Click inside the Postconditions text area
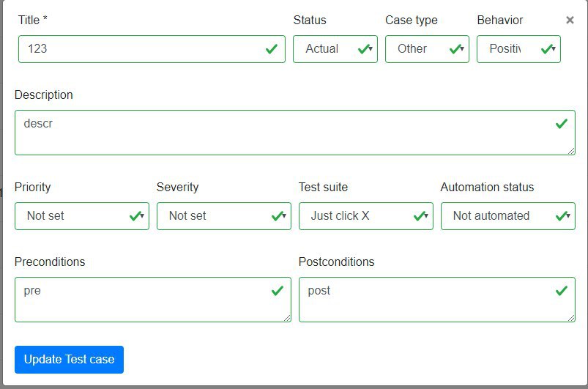Screen dimensions: 588x389 (x=437, y=300)
